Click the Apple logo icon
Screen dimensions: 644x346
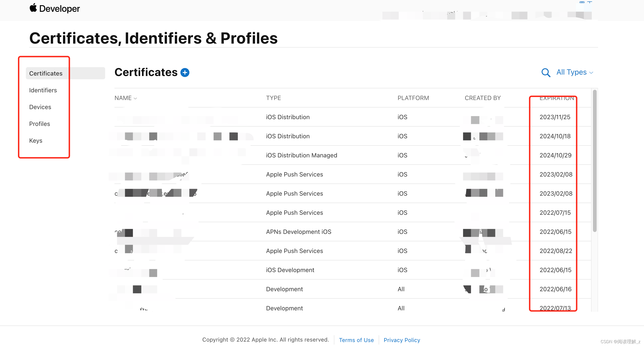click(x=33, y=8)
